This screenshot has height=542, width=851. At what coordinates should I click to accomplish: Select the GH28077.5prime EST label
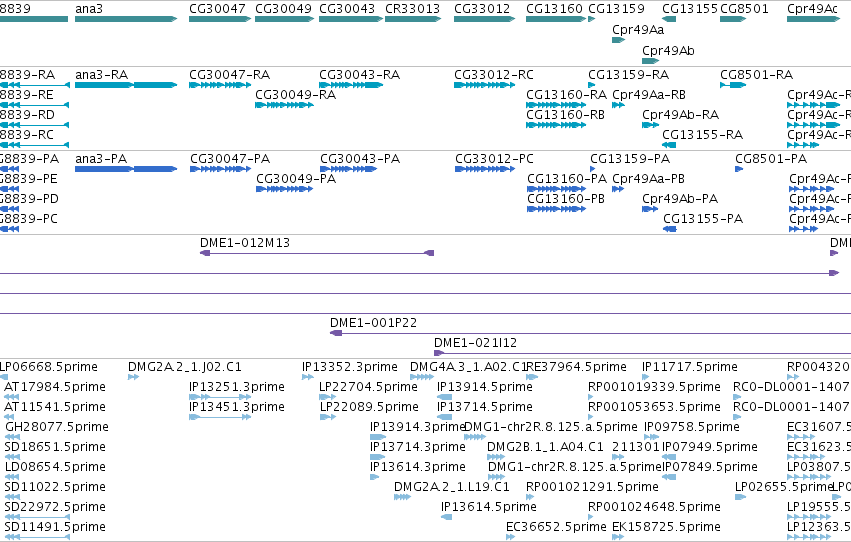click(x=56, y=427)
